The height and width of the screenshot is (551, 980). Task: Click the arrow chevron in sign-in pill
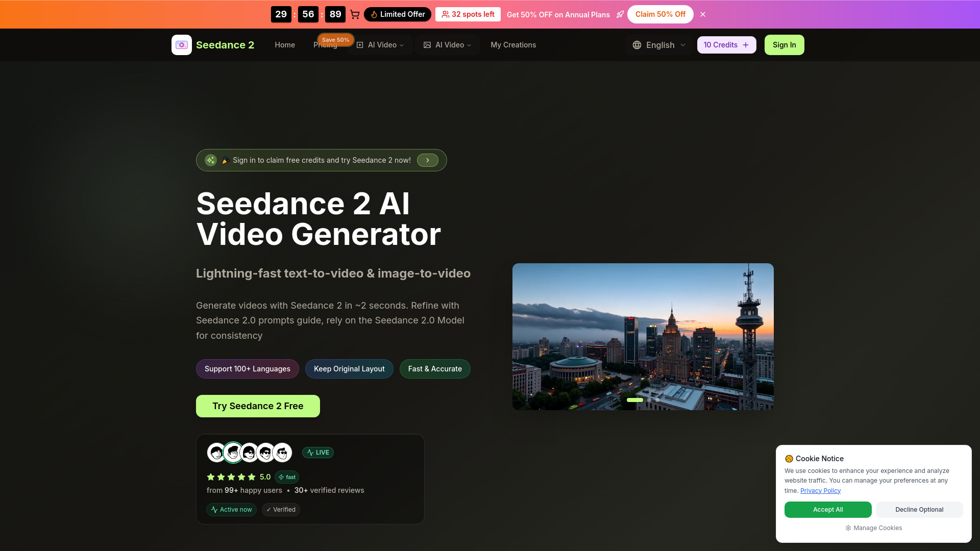[428, 160]
